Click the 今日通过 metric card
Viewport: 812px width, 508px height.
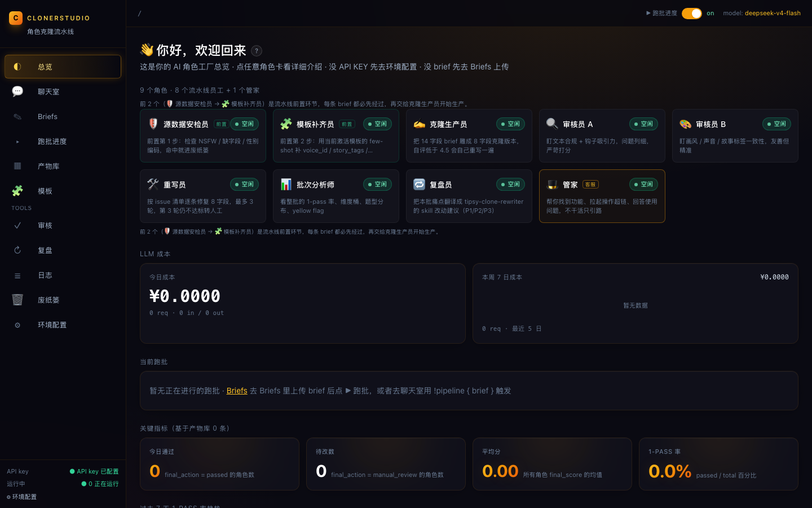pyautogui.click(x=219, y=464)
